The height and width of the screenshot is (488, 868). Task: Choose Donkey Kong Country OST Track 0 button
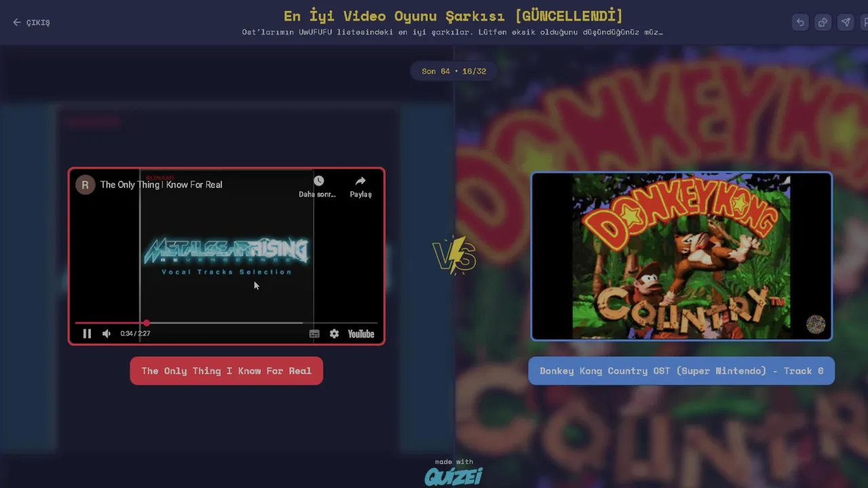coord(682,371)
